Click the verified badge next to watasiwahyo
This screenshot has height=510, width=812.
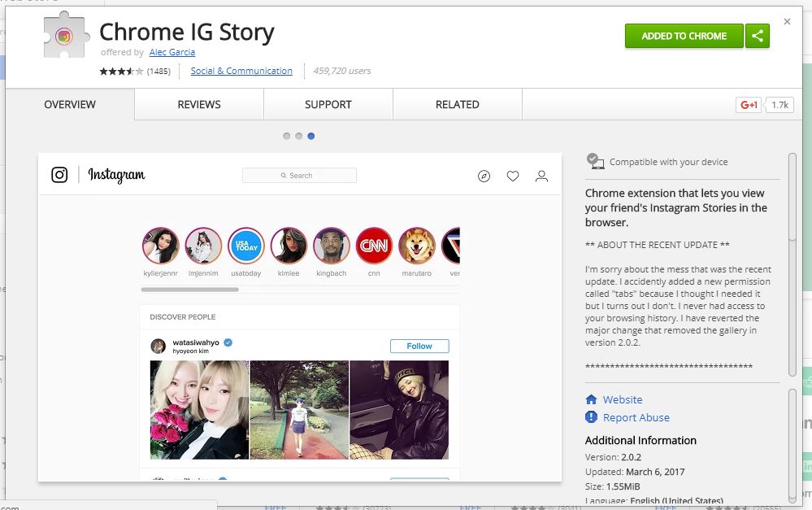click(228, 342)
